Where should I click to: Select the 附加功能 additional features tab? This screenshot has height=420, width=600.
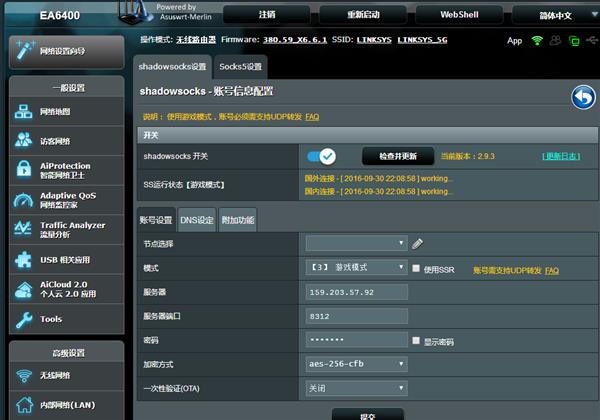pyautogui.click(x=238, y=220)
